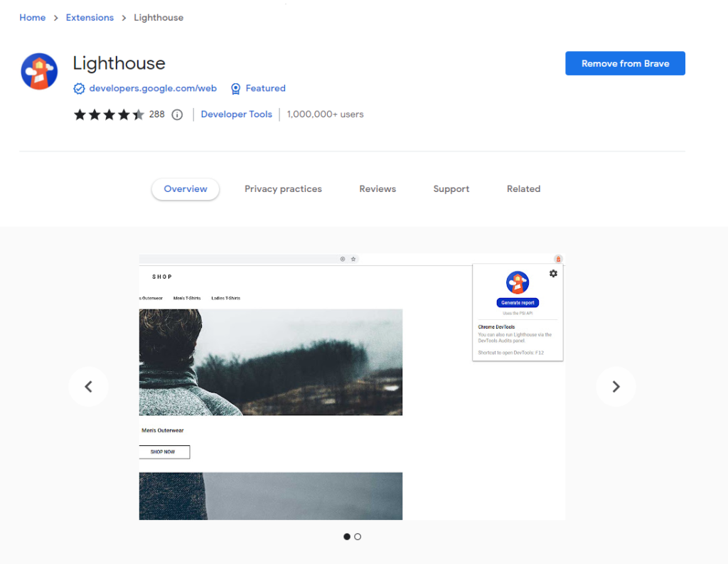The width and height of the screenshot is (728, 564).
Task: Click the 288 ratings count
Action: pos(157,115)
